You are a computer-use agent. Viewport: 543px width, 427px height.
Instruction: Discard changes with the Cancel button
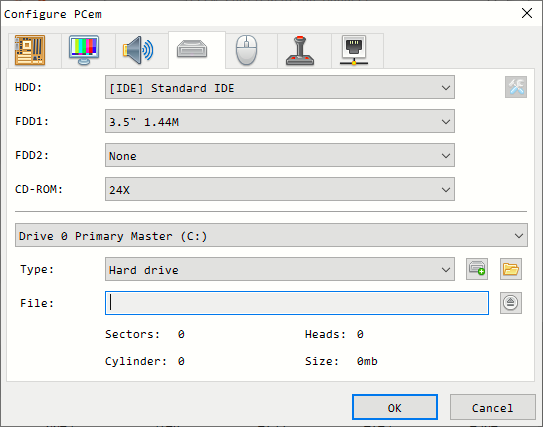point(492,407)
